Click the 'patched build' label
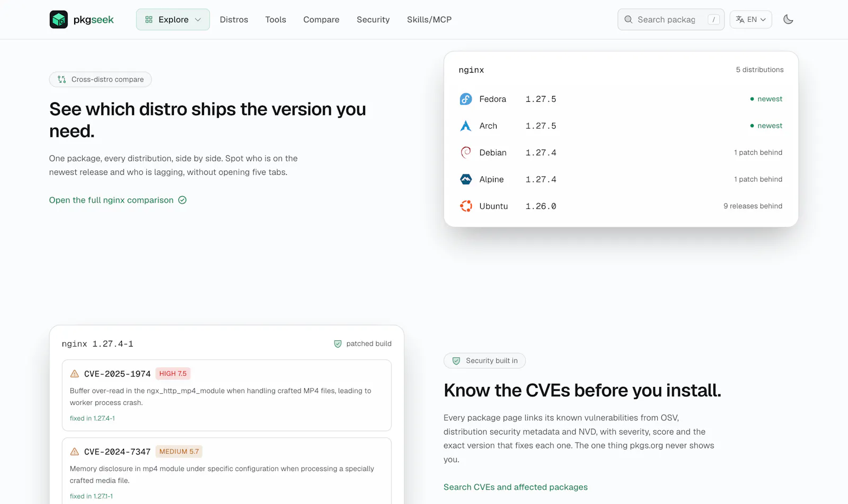848x504 pixels. pyautogui.click(x=369, y=344)
